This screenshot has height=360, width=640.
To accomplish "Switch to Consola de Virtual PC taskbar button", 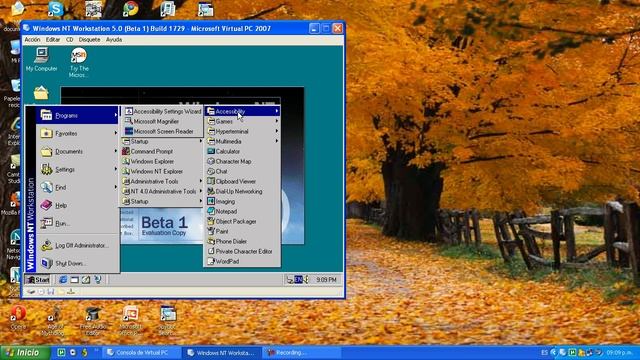I will click(x=142, y=352).
